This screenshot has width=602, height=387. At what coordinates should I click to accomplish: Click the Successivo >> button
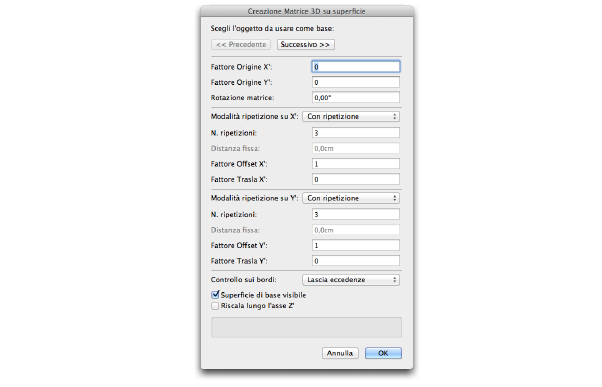[x=306, y=45]
